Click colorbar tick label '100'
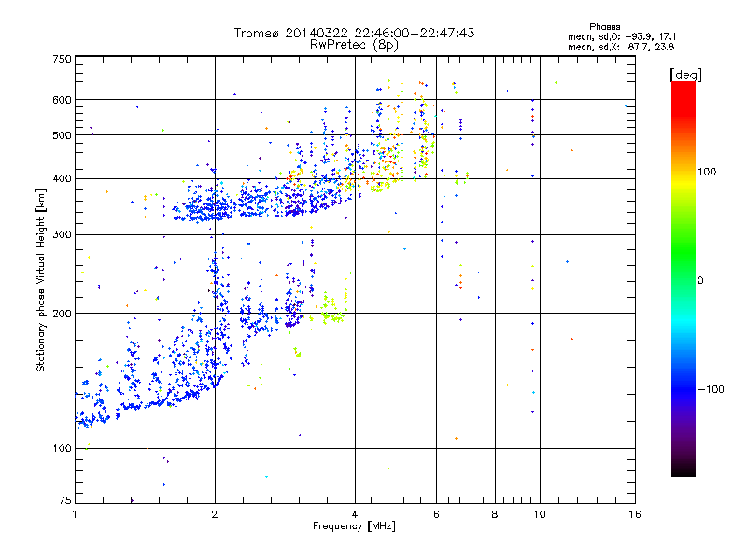Screen dimensions: 747x560 (x=707, y=172)
